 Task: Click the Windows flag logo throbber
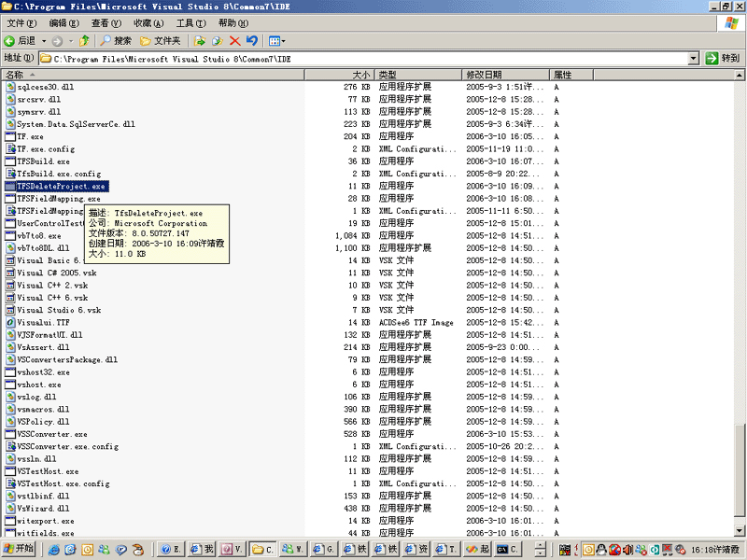click(731, 22)
